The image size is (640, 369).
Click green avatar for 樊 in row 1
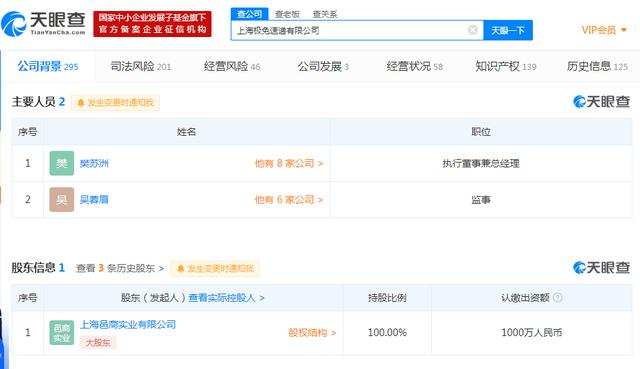[62, 163]
